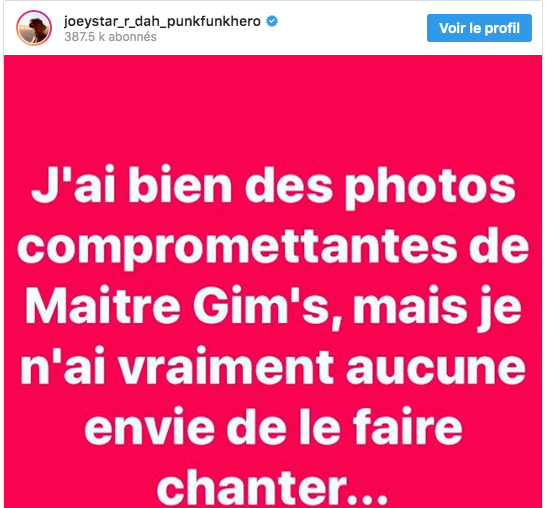The image size is (545, 508).
Task: Select the 387.5 k abonnés count
Action: (111, 37)
